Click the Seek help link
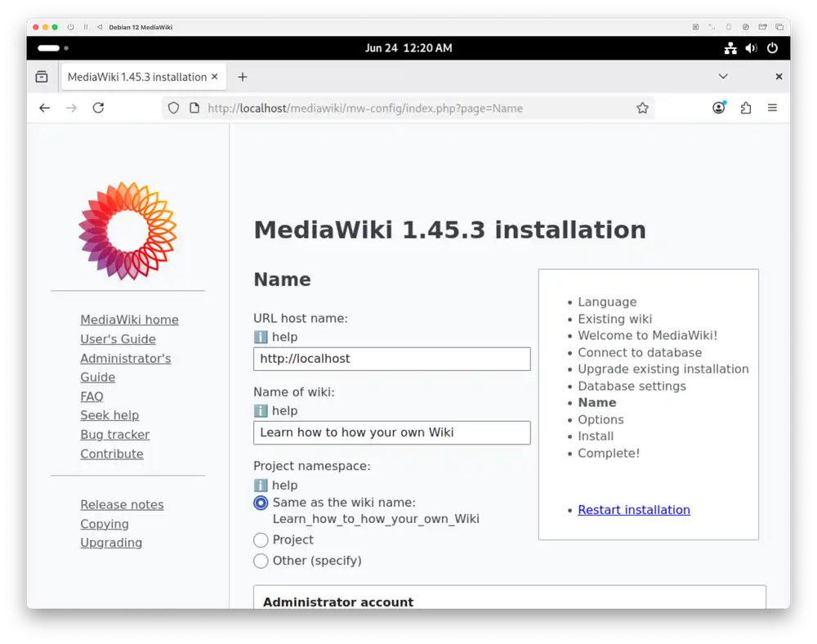The width and height of the screenshot is (817, 644). coord(109,415)
